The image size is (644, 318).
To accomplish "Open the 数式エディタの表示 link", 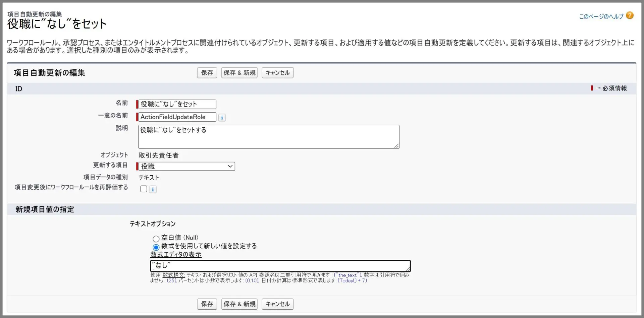I will click(176, 255).
